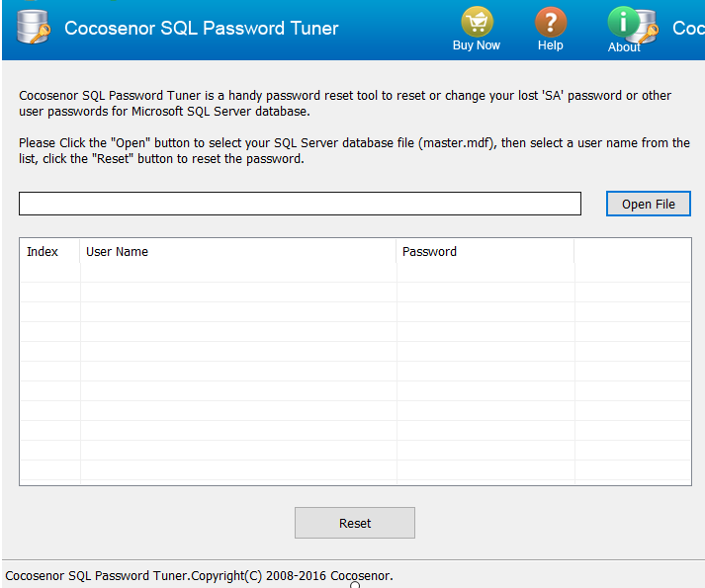This screenshot has width=705, height=588.
Task: Click the "Buy Now" text label
Action: coord(476,45)
